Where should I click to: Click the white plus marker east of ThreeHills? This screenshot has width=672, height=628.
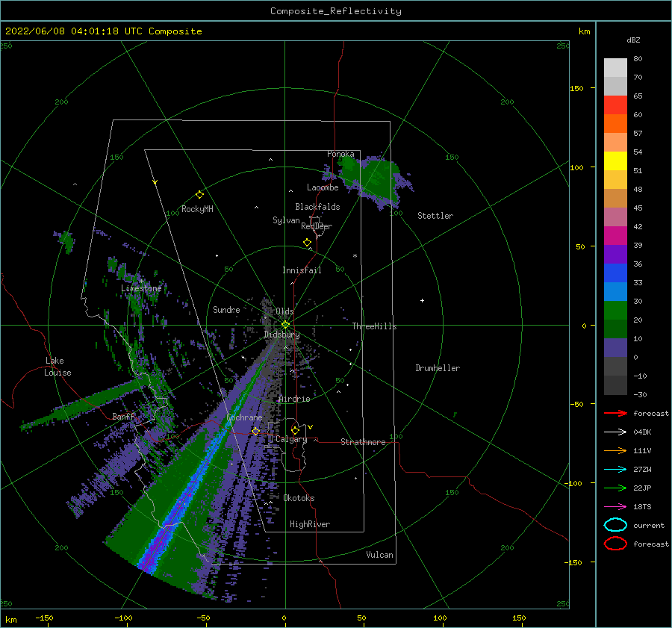pyautogui.click(x=422, y=300)
